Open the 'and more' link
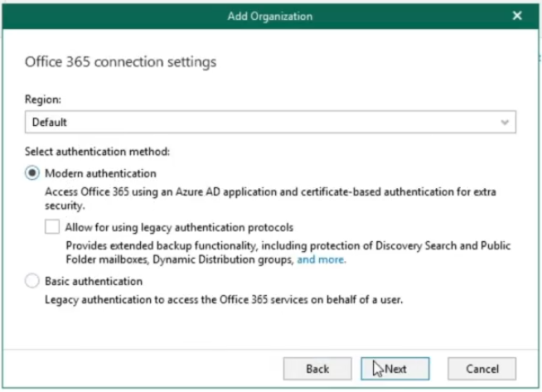542x392 pixels. click(x=321, y=259)
